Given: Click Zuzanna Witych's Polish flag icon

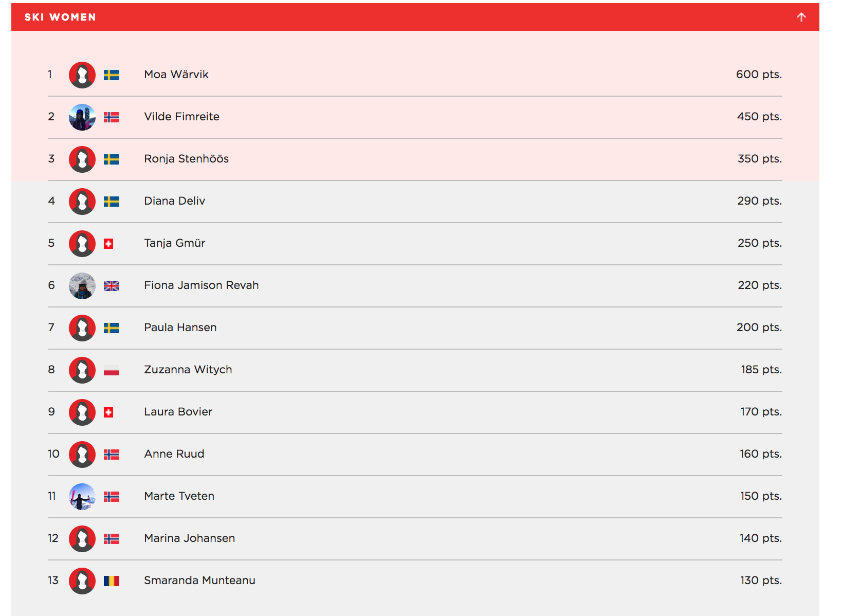Looking at the screenshot, I should pyautogui.click(x=112, y=370).
